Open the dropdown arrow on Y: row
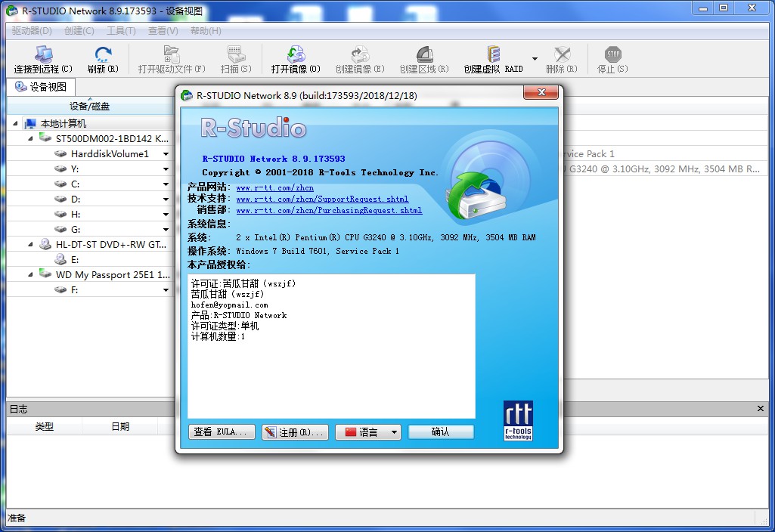The width and height of the screenshot is (775, 532). coord(166,169)
